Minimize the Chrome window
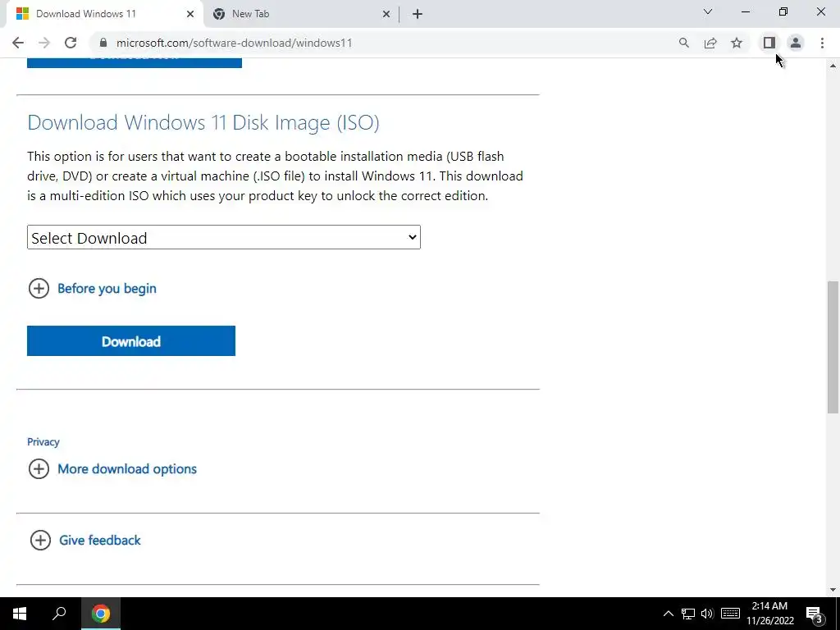The image size is (840, 630). click(x=746, y=11)
